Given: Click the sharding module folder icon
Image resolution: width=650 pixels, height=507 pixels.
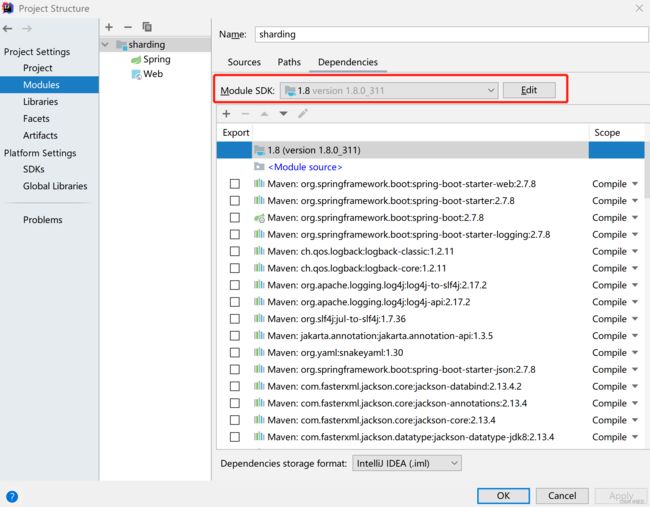Looking at the screenshot, I should [x=121, y=45].
